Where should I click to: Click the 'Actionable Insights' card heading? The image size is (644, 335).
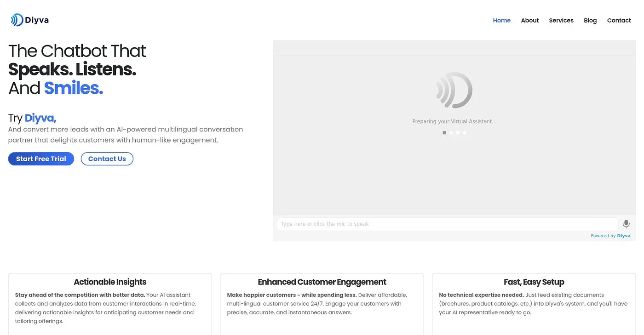pos(110,282)
